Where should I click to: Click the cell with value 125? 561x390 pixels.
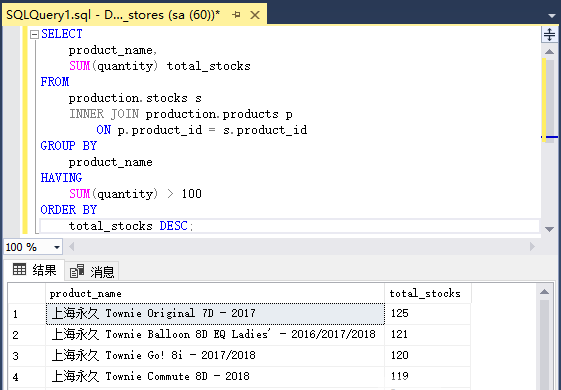[x=428, y=313]
